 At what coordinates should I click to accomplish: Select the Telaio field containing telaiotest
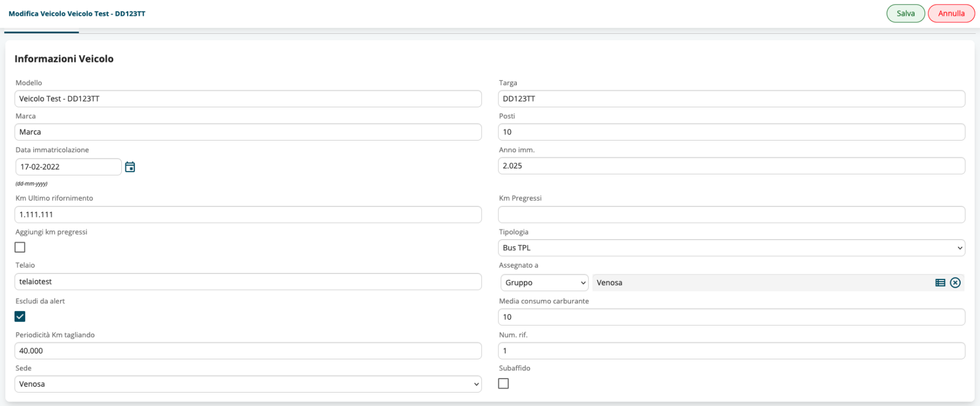[x=248, y=282]
